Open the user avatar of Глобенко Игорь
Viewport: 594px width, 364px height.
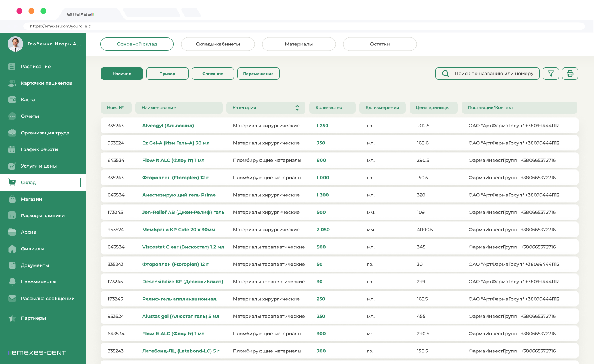click(15, 44)
